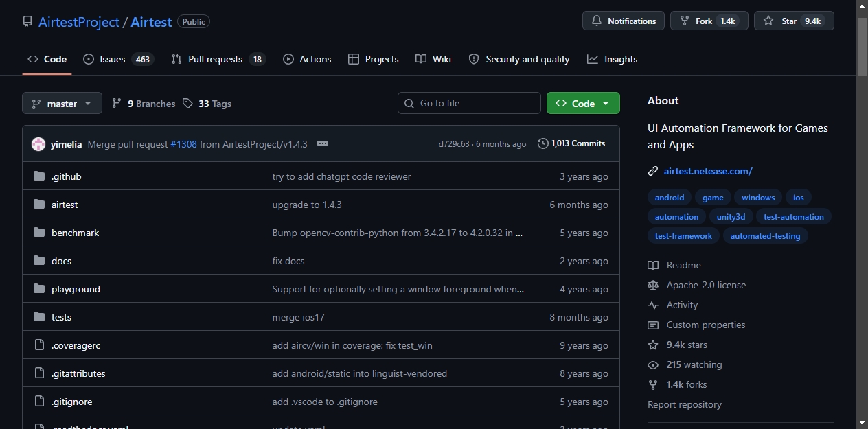Fork the repository using the Fork button
Image resolution: width=868 pixels, height=429 pixels.
709,21
